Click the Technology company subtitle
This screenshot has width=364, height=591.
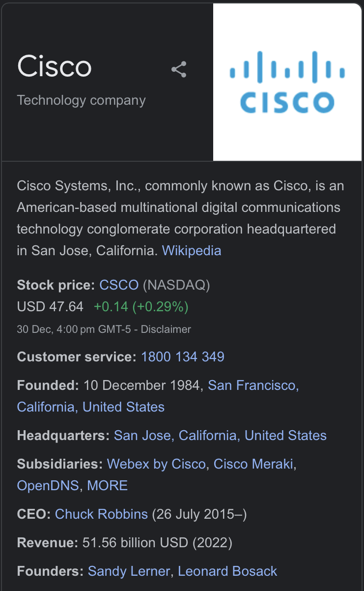pos(81,100)
